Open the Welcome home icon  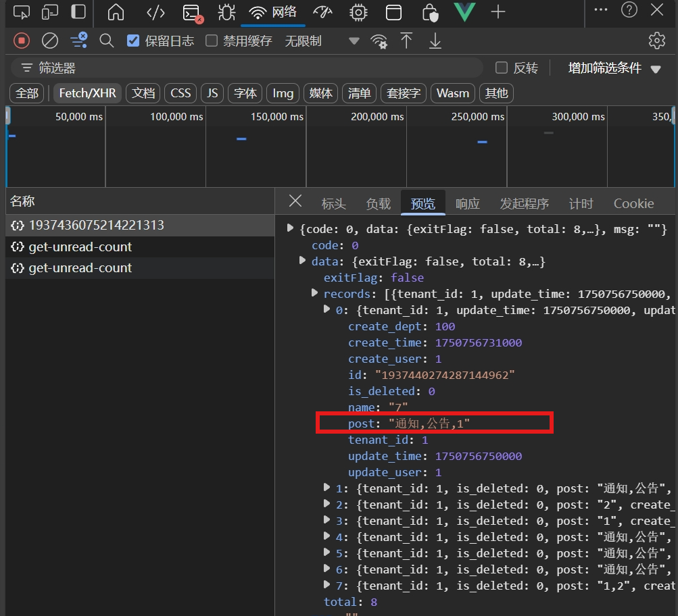tap(116, 12)
